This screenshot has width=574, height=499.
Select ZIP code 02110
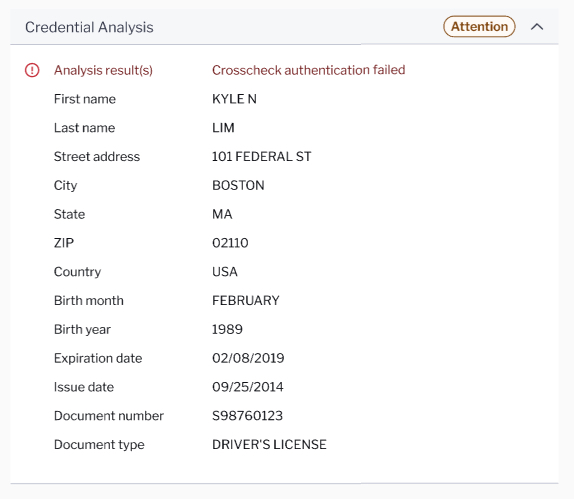pos(230,243)
